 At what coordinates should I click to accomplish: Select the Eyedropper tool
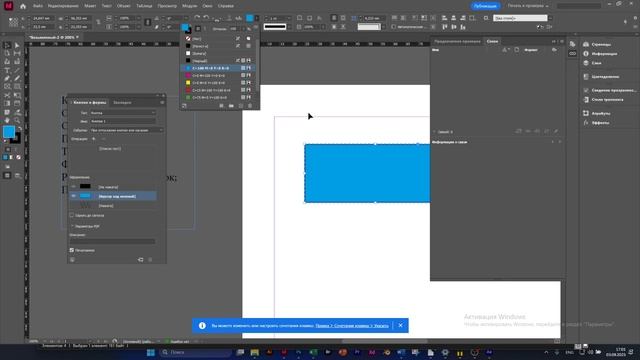point(17,112)
